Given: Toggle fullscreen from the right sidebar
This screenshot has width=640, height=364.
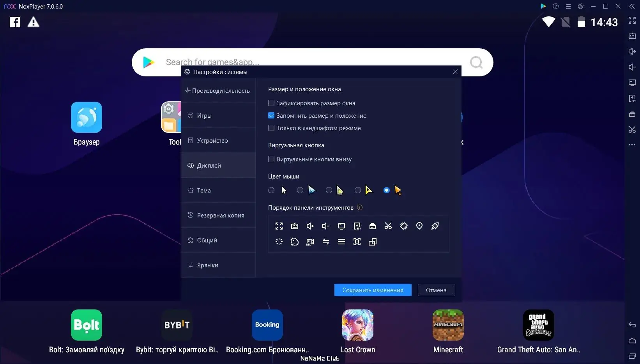Looking at the screenshot, I should (632, 20).
